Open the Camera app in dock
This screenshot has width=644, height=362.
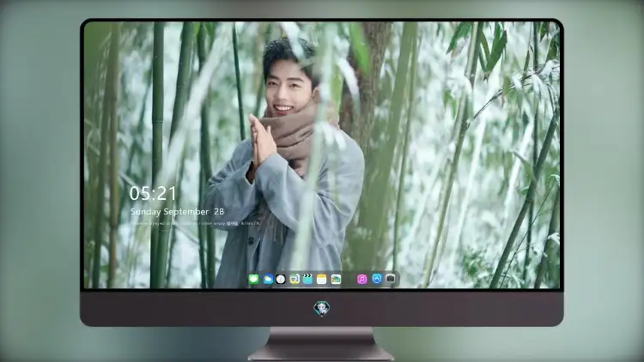(x=391, y=279)
